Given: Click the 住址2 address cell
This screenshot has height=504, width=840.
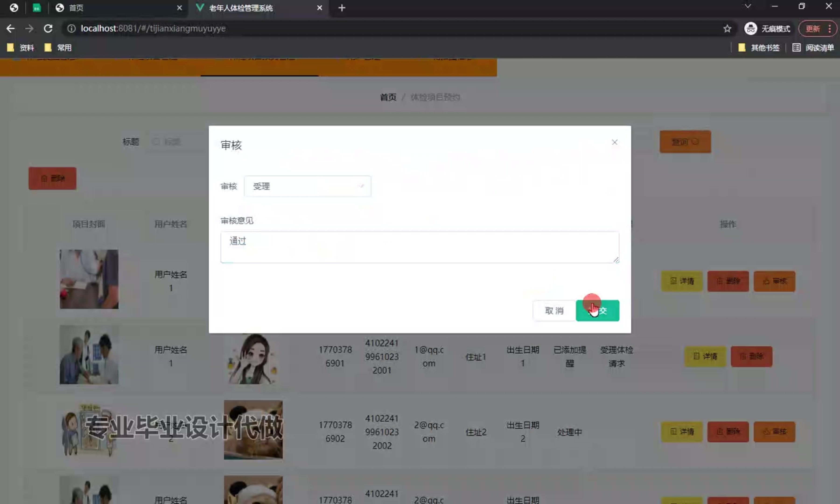Looking at the screenshot, I should [476, 432].
